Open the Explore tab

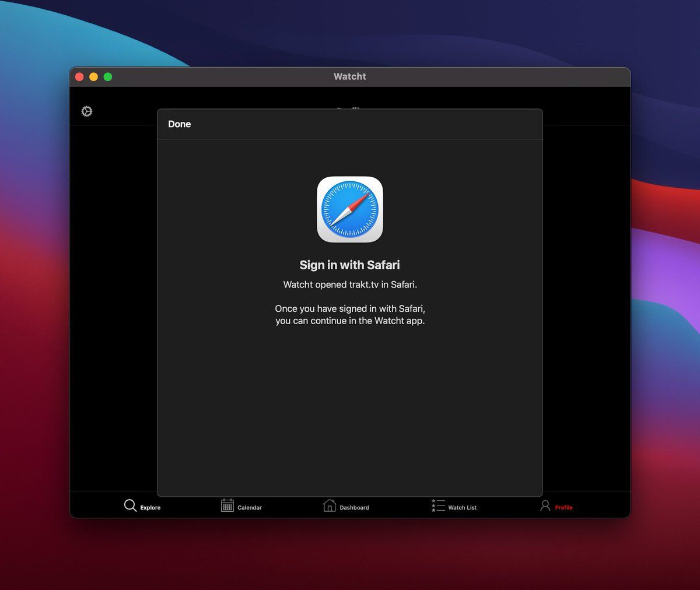pos(142,506)
